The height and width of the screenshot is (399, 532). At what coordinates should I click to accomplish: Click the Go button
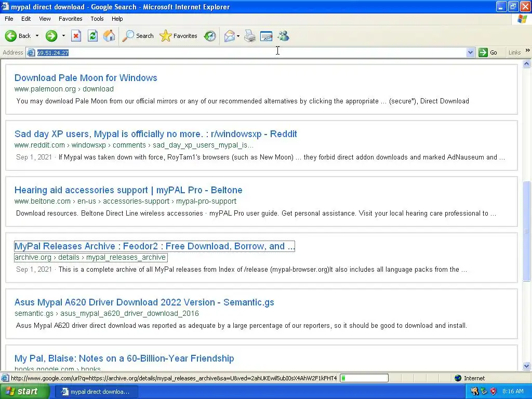tap(488, 52)
